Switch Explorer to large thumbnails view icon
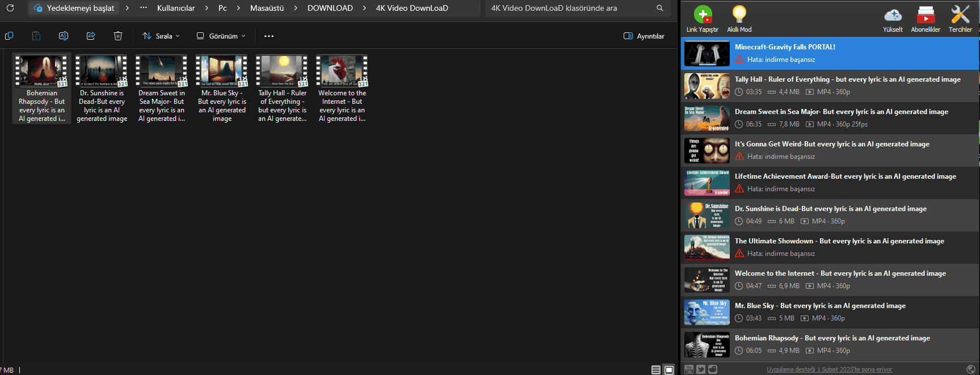The width and height of the screenshot is (980, 375). (669, 370)
